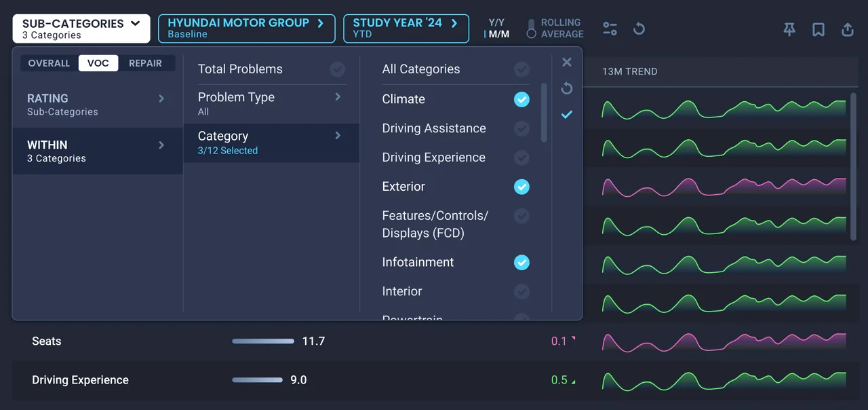Click the pin icon in top toolbar
This screenshot has width=868, height=410.
coord(789,29)
